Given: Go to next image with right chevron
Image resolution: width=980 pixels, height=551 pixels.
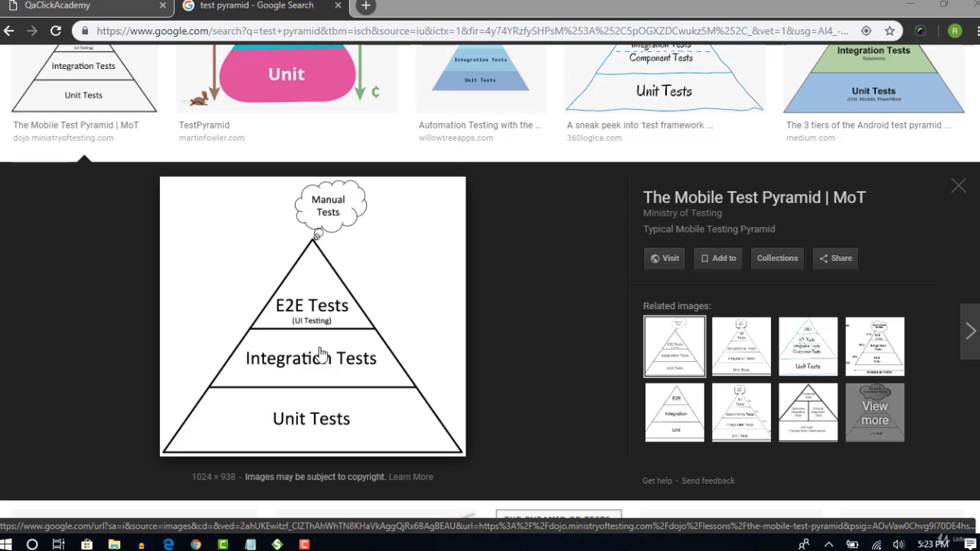Looking at the screenshot, I should click(x=970, y=331).
